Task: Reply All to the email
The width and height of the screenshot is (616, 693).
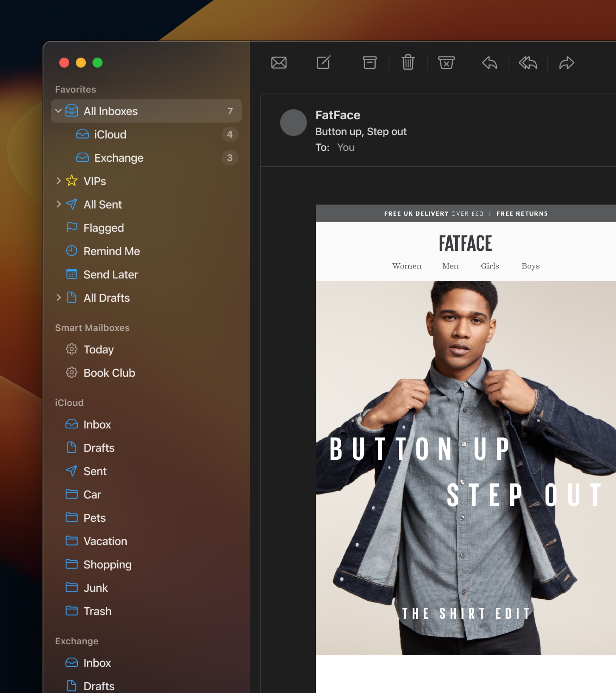Action: coord(528,63)
